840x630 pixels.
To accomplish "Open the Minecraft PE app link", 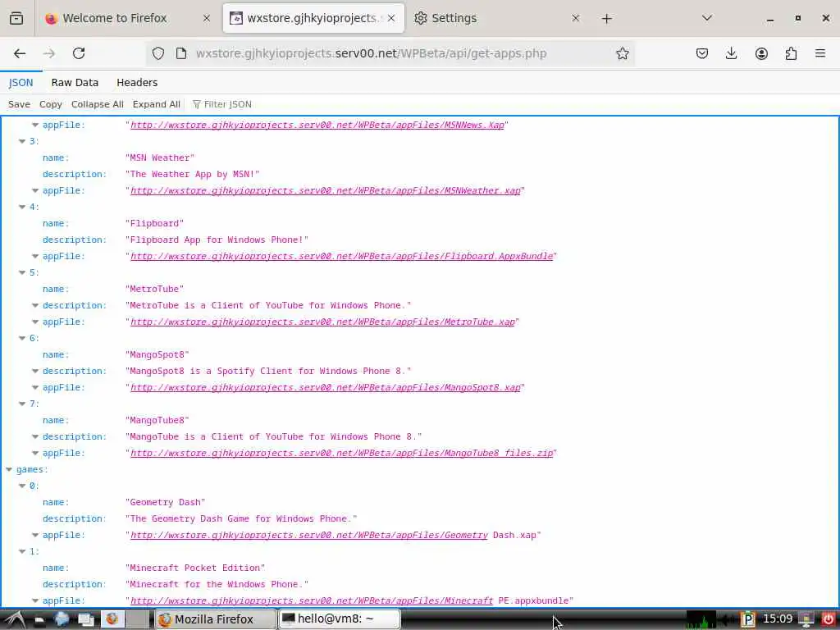I will point(312,600).
